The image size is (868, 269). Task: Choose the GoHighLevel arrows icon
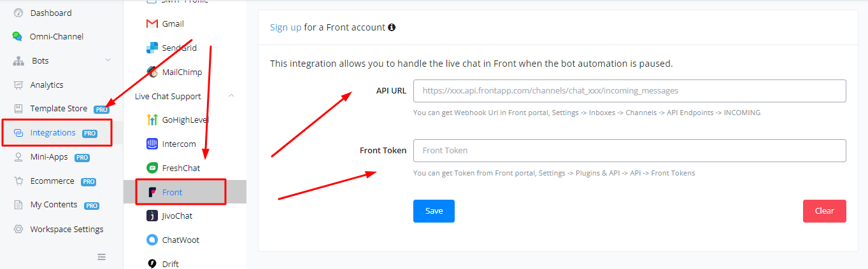point(152,120)
